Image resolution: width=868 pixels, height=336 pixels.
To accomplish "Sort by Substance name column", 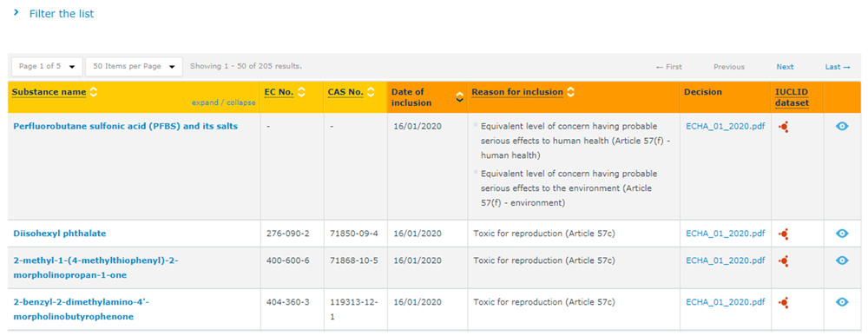I will tap(94, 92).
